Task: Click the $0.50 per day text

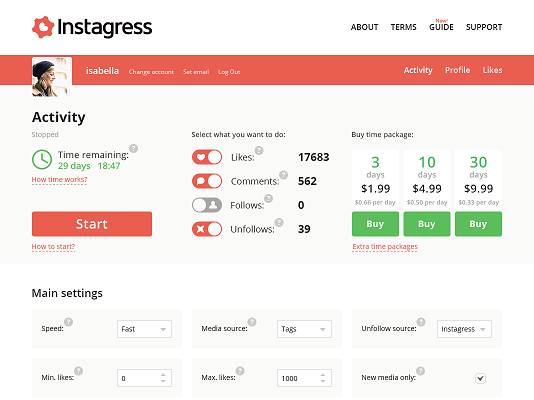Action: coord(427,203)
